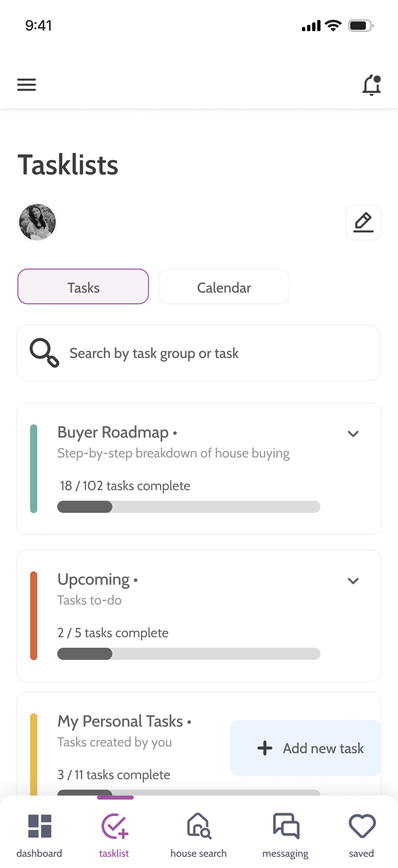Switch to the Calendar view
398x868 pixels.
pos(224,286)
